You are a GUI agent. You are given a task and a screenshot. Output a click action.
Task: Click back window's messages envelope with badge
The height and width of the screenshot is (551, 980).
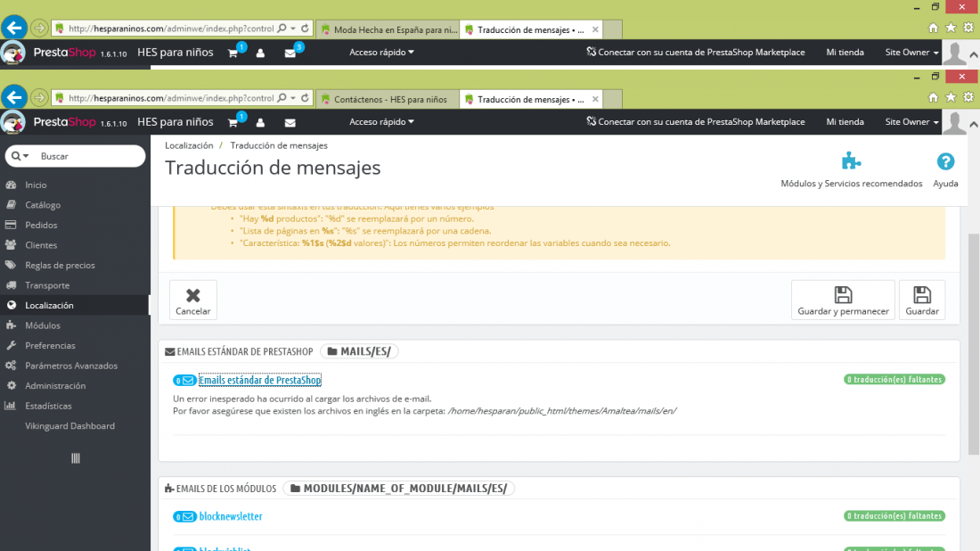[x=291, y=52]
